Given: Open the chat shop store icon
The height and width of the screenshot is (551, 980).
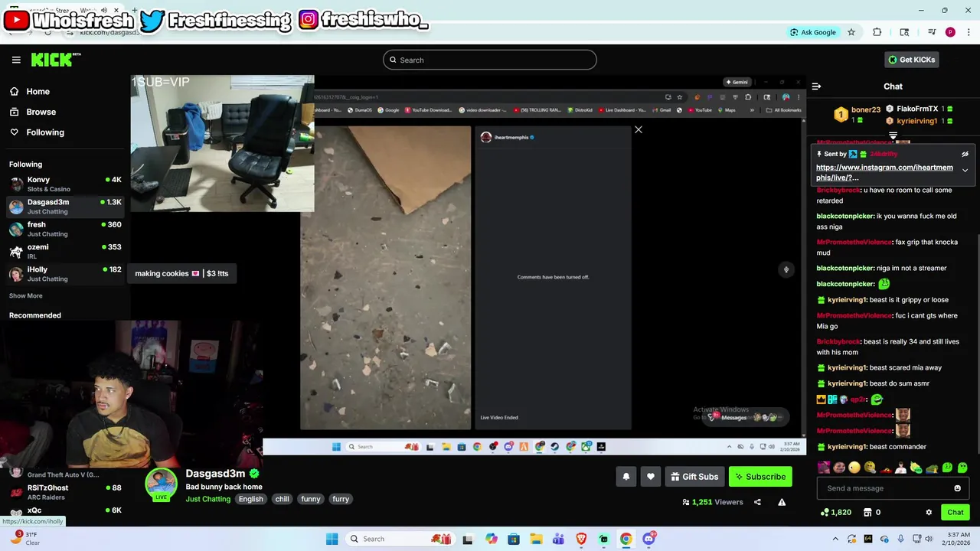Looking at the screenshot, I should pos(867,513).
